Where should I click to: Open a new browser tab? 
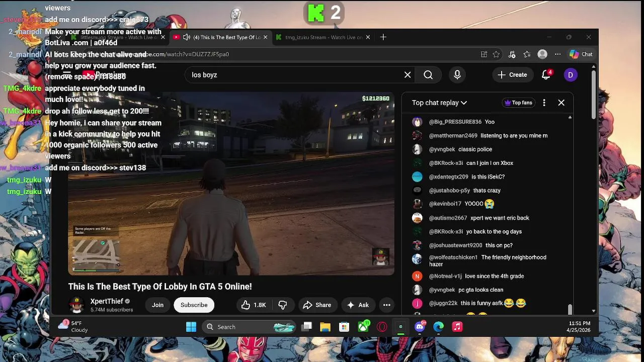pyautogui.click(x=383, y=37)
